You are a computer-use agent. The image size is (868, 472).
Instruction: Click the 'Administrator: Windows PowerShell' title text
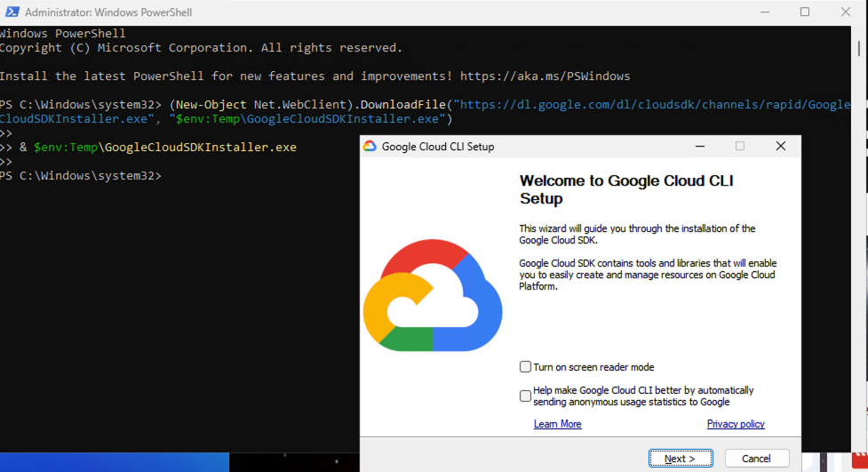tap(108, 12)
